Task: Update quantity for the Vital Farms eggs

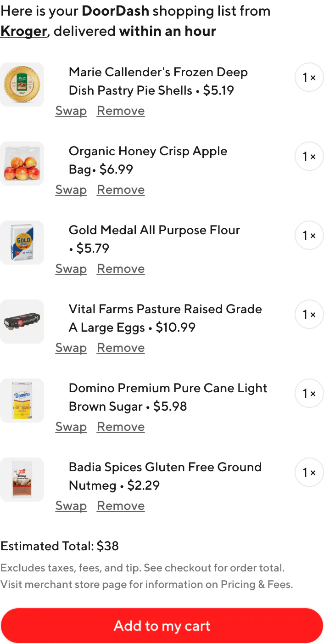Action: click(x=309, y=314)
